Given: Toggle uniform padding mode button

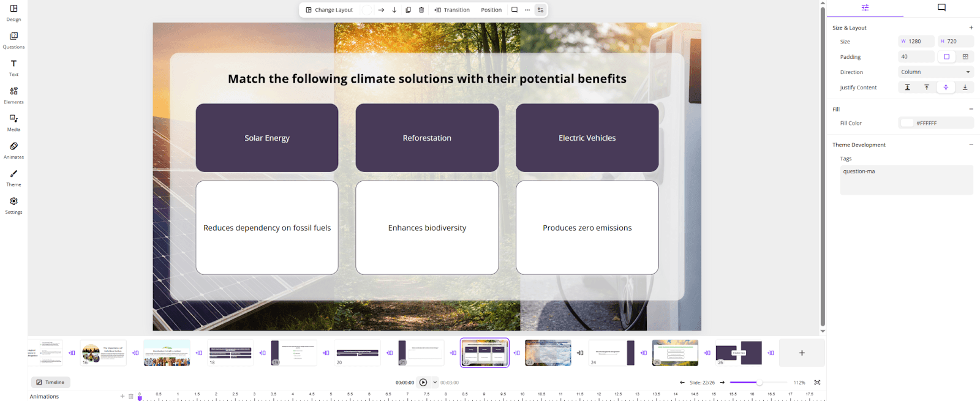Looking at the screenshot, I should 946,57.
